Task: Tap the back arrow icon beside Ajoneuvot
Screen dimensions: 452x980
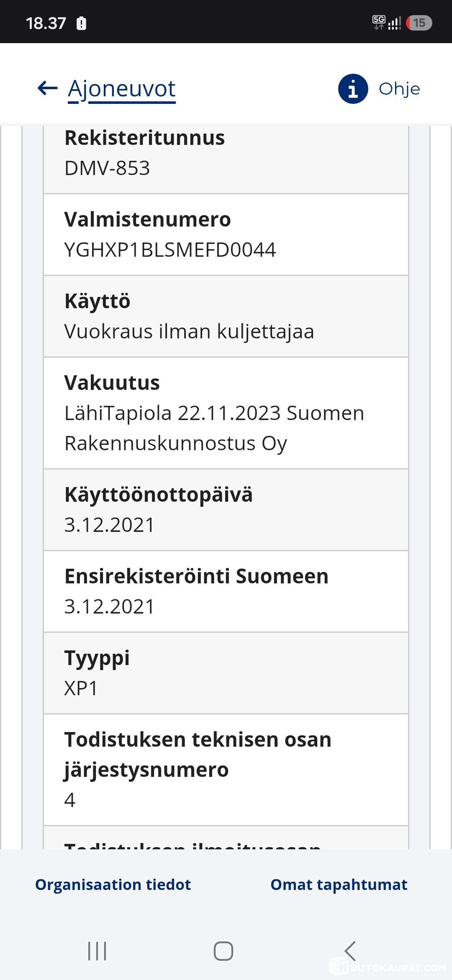Action: coord(47,88)
